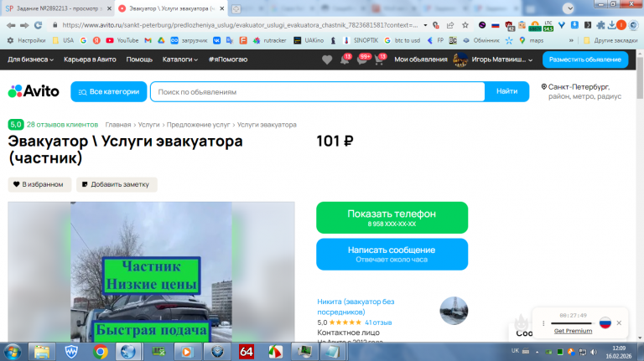
Task: Expand the Каталоги dropdown
Action: coord(180,59)
